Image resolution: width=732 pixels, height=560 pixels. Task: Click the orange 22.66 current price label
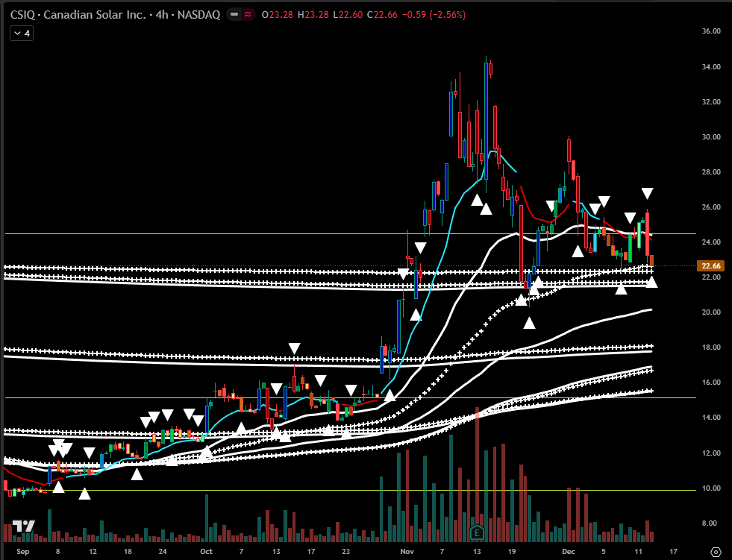710,265
